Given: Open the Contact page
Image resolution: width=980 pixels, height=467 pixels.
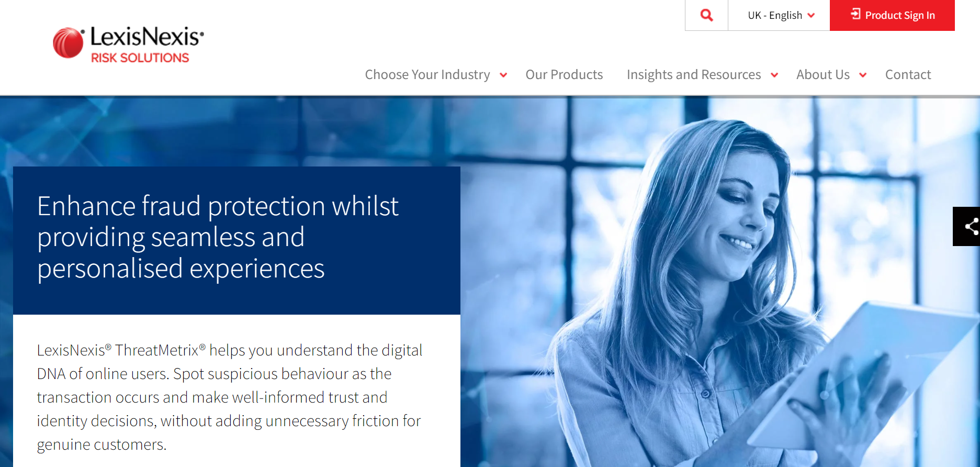Looking at the screenshot, I should (x=908, y=75).
